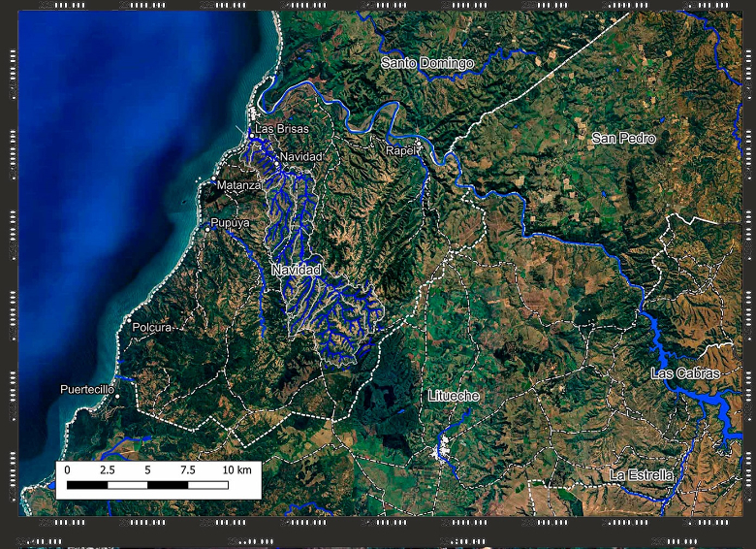Select the Litueche town label

tap(454, 396)
